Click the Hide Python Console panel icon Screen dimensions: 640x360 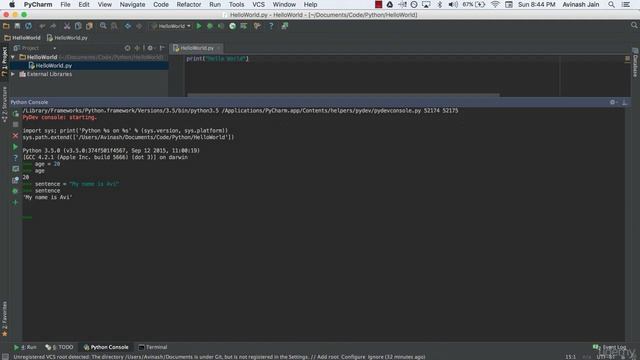[624, 102]
